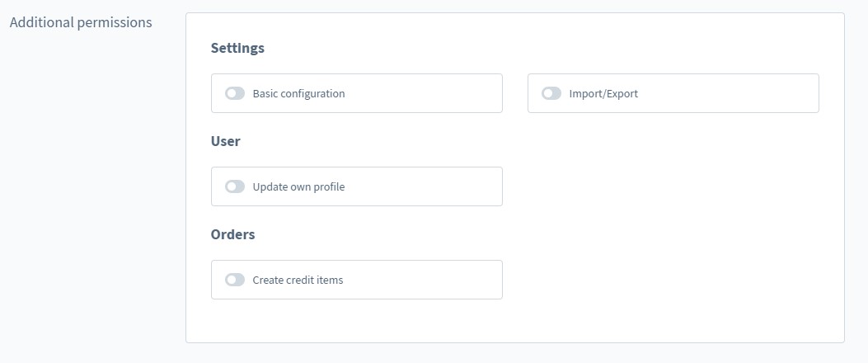Click the "Additional permissions" field label
Viewport: 868px width, 363px height.
81,23
